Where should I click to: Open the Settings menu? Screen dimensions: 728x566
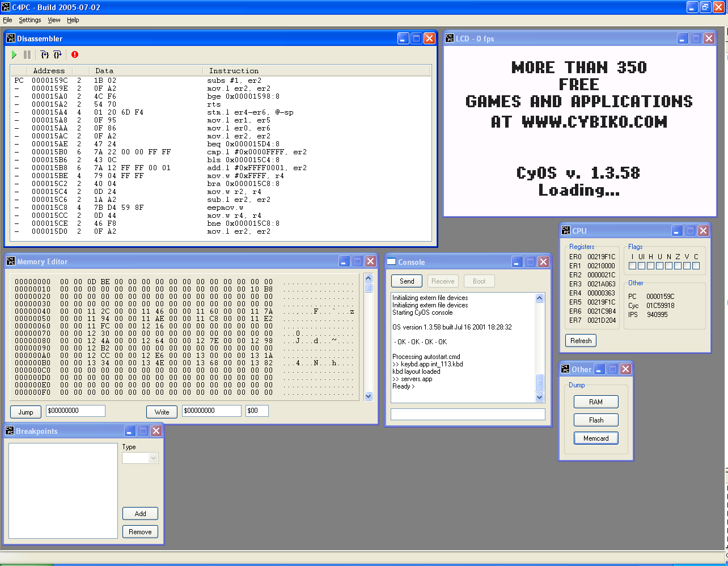(30, 20)
